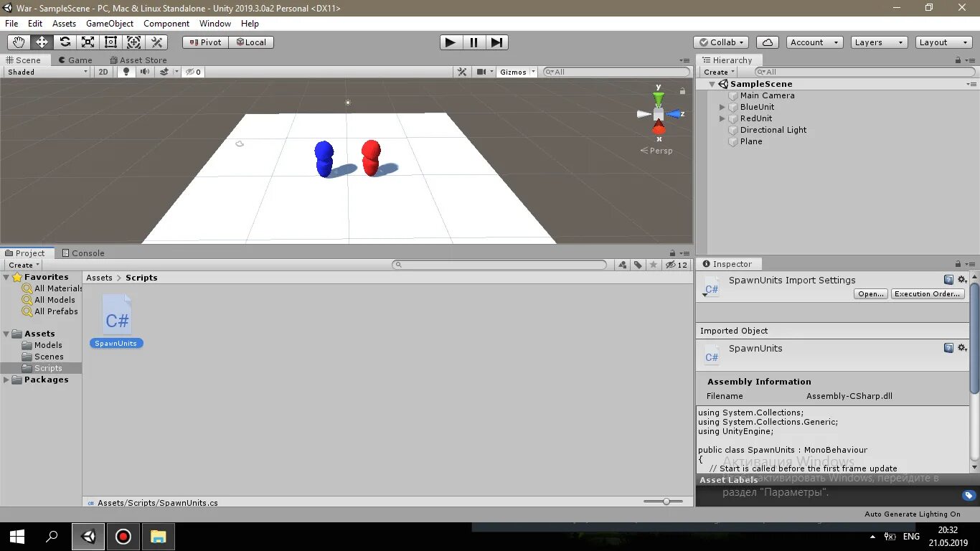Open the Help menu

(250, 24)
